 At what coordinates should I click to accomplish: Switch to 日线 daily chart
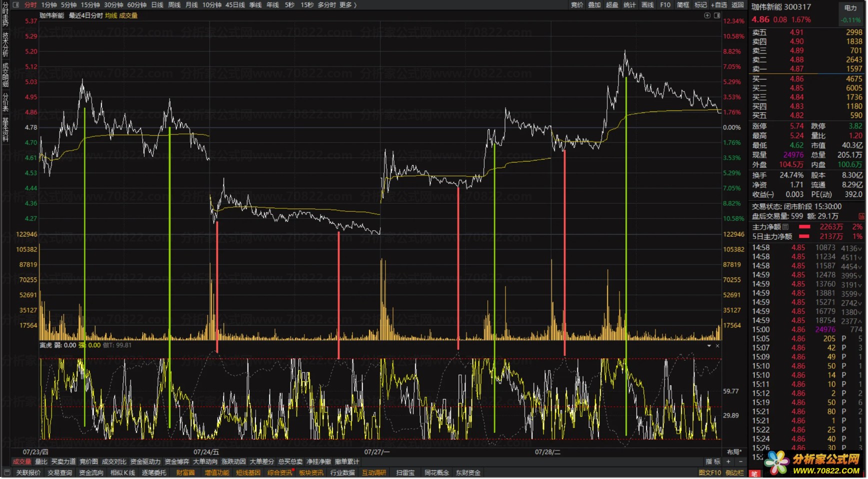click(x=157, y=5)
